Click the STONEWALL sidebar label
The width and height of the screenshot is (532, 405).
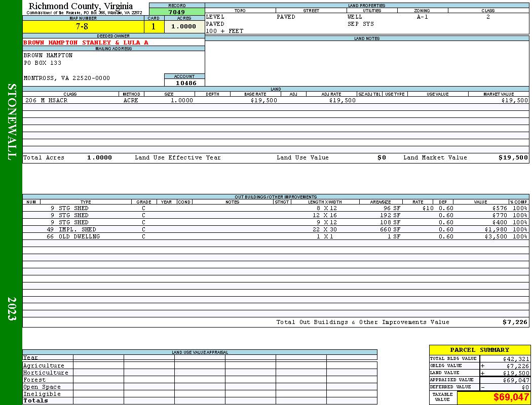(11, 122)
